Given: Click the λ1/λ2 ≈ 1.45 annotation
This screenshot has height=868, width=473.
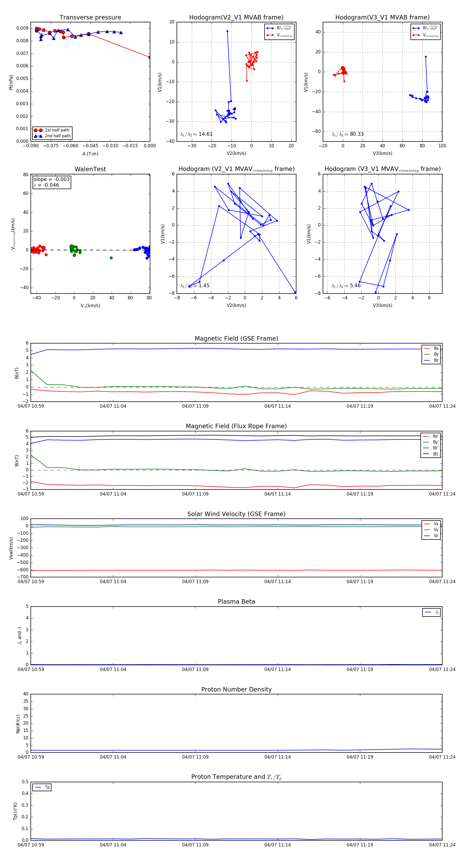Looking at the screenshot, I should coord(194,286).
